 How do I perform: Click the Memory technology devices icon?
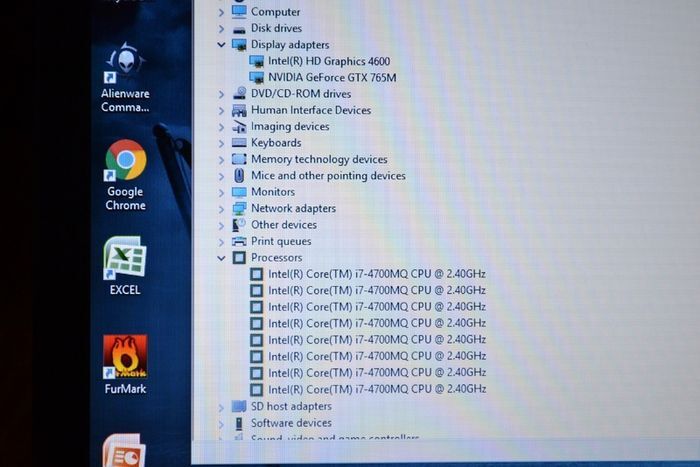pos(239,159)
